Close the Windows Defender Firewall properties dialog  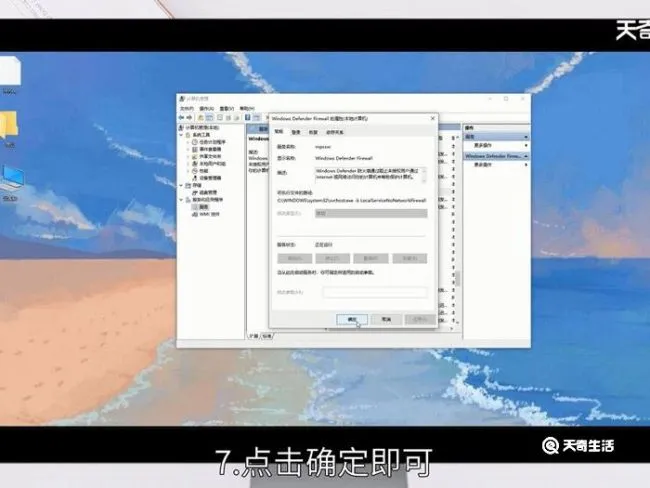click(x=433, y=118)
